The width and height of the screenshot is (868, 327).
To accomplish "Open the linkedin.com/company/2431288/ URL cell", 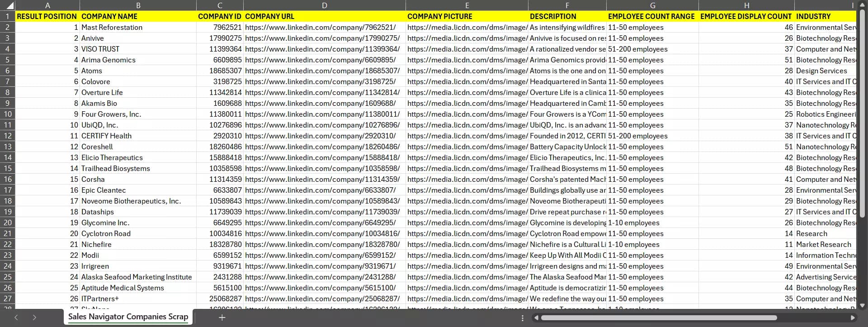I will click(x=325, y=277).
